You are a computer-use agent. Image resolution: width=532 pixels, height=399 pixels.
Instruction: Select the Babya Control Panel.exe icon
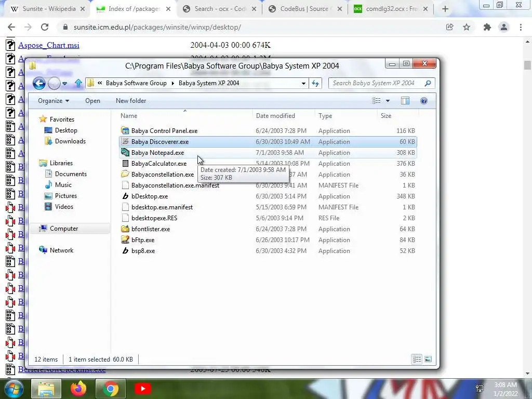pyautogui.click(x=125, y=130)
